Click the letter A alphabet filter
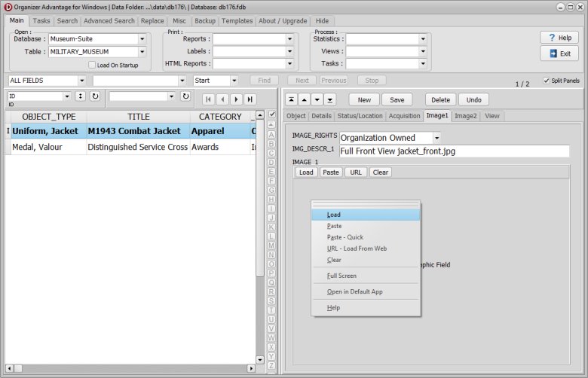Image resolution: width=588 pixels, height=378 pixels. (271, 123)
